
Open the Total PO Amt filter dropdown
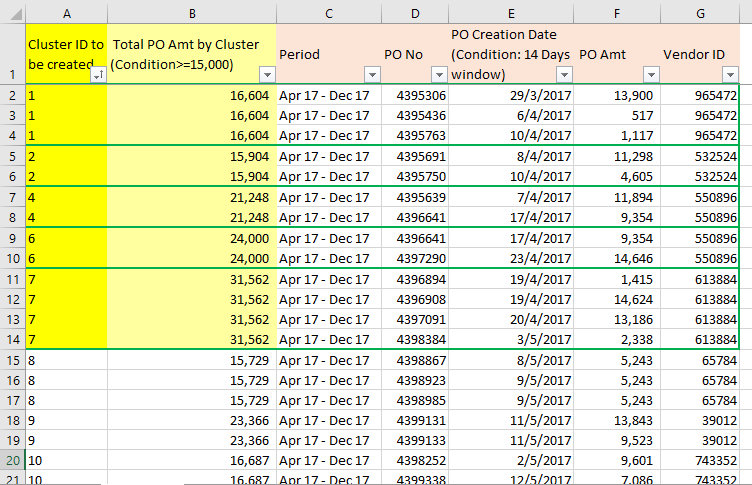(x=267, y=75)
